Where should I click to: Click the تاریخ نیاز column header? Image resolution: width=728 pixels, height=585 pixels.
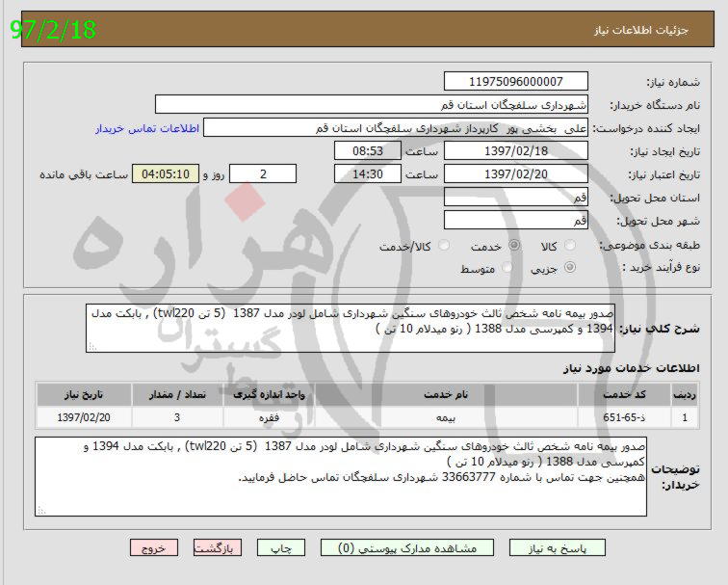[x=84, y=394]
